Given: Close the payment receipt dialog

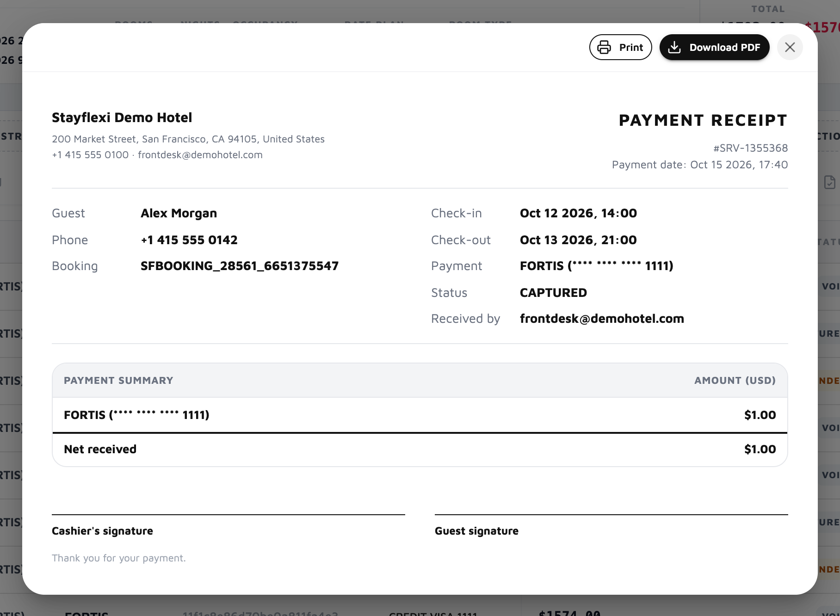Looking at the screenshot, I should coord(790,47).
